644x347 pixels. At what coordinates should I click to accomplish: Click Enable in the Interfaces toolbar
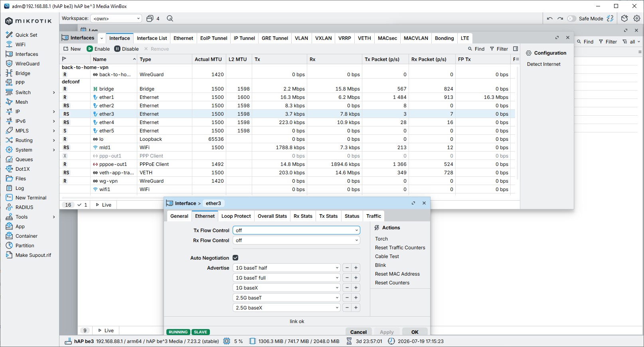tap(98, 49)
